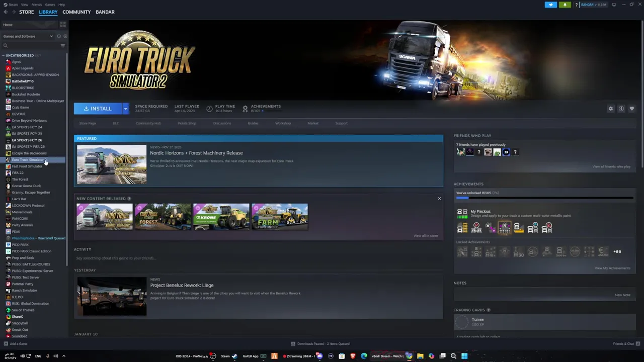This screenshot has height=362, width=644.
Task: Open the Games menu
Action: [x=50, y=5]
